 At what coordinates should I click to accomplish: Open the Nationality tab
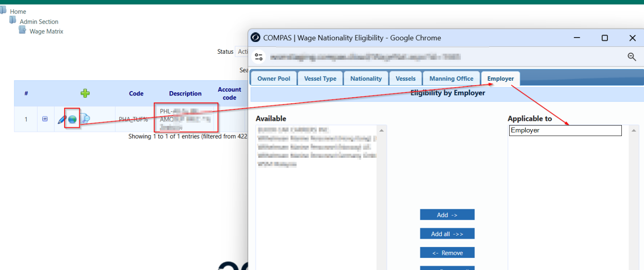[366, 79]
